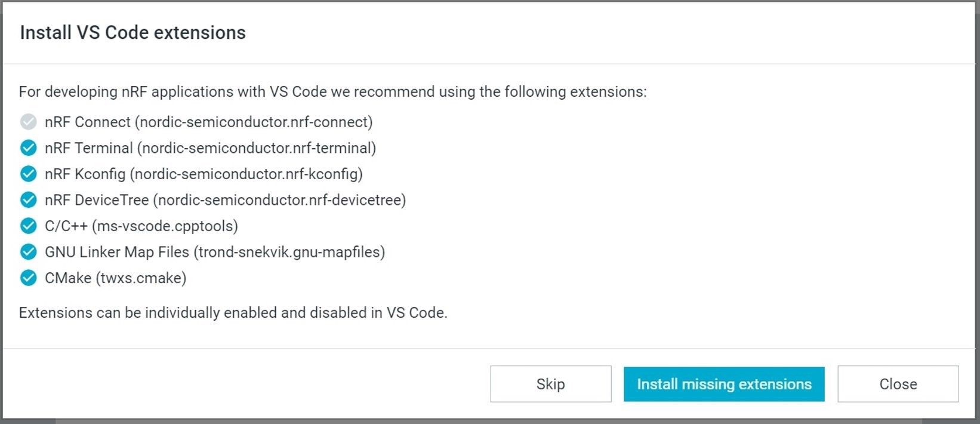Image resolution: width=980 pixels, height=424 pixels.
Task: Select the GNU Linker Map Files entry
Action: [215, 251]
